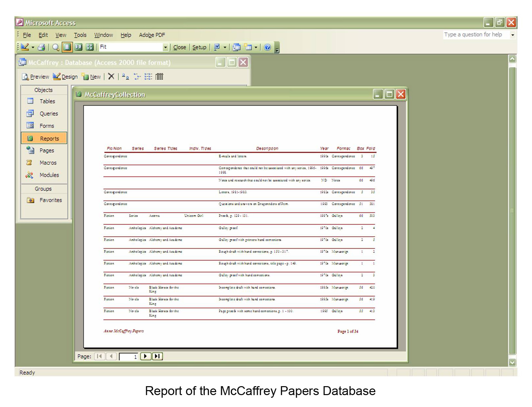
Task: Click Preview in the database window
Action: (x=35, y=77)
